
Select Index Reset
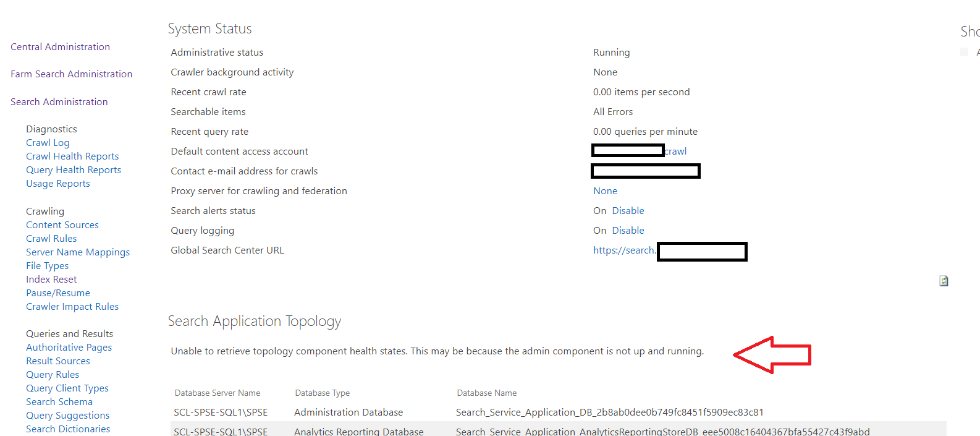51,280
